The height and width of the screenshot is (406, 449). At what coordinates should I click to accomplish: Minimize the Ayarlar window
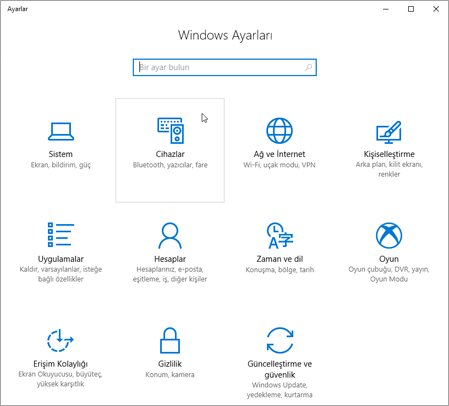coord(386,9)
